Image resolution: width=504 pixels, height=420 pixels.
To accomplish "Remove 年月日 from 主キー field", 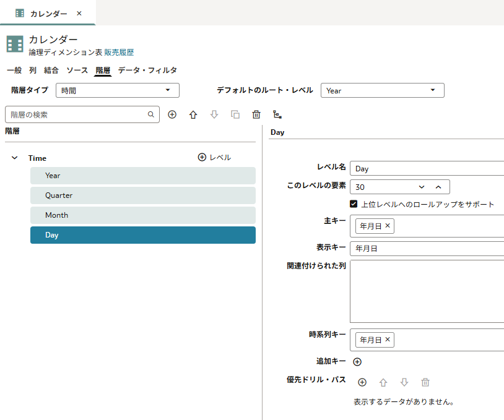I will (x=388, y=226).
